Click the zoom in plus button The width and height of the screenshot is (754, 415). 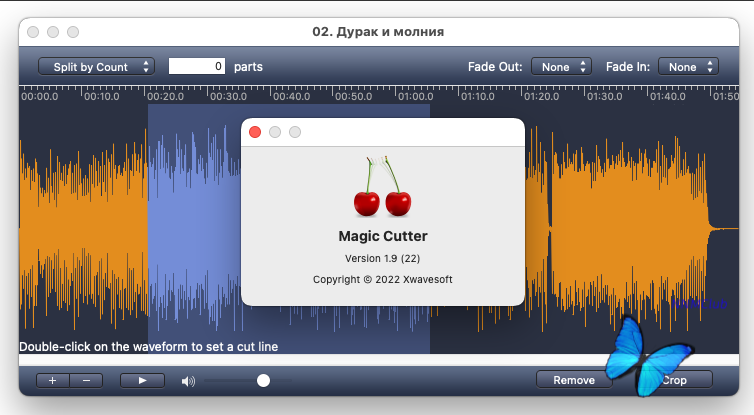pos(52,380)
